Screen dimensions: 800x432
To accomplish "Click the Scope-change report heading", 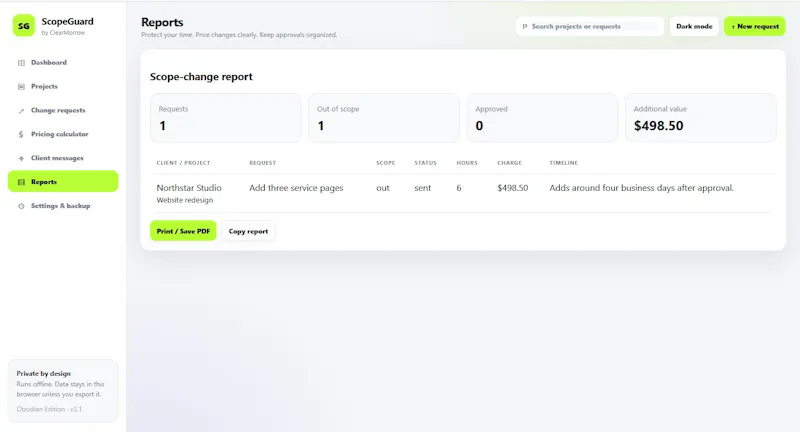I will (x=201, y=77).
